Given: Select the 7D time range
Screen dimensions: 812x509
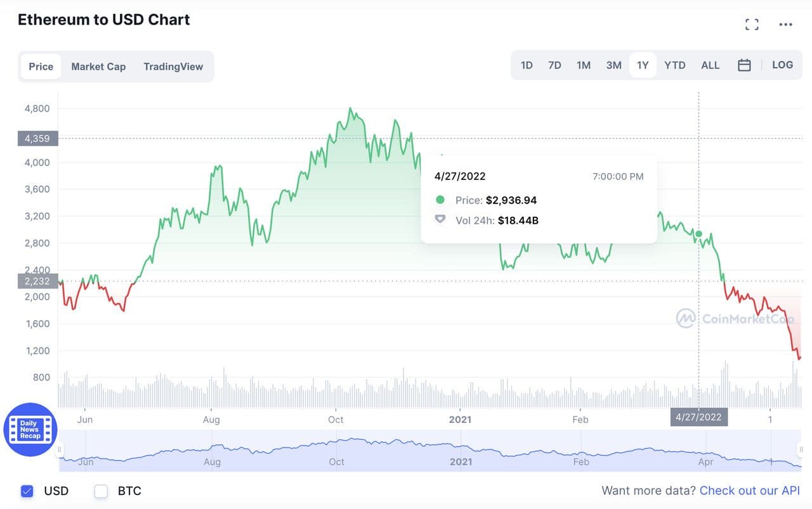Looking at the screenshot, I should [554, 65].
